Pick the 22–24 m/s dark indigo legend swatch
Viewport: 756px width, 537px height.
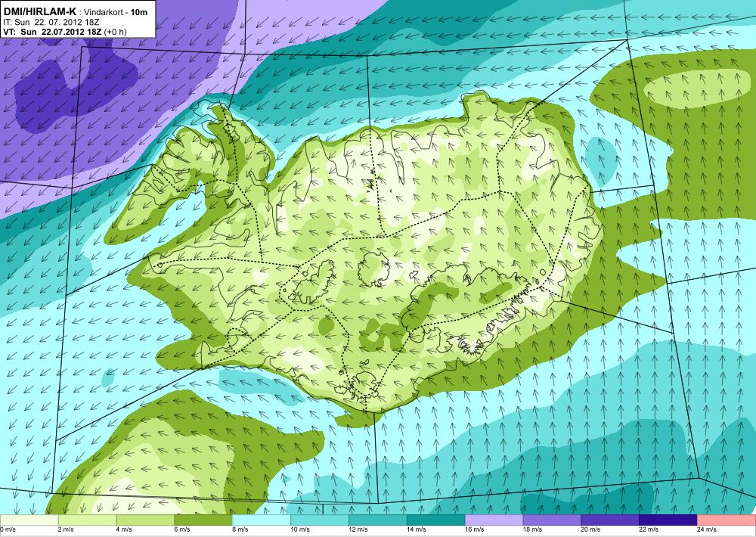pyautogui.click(x=668, y=520)
